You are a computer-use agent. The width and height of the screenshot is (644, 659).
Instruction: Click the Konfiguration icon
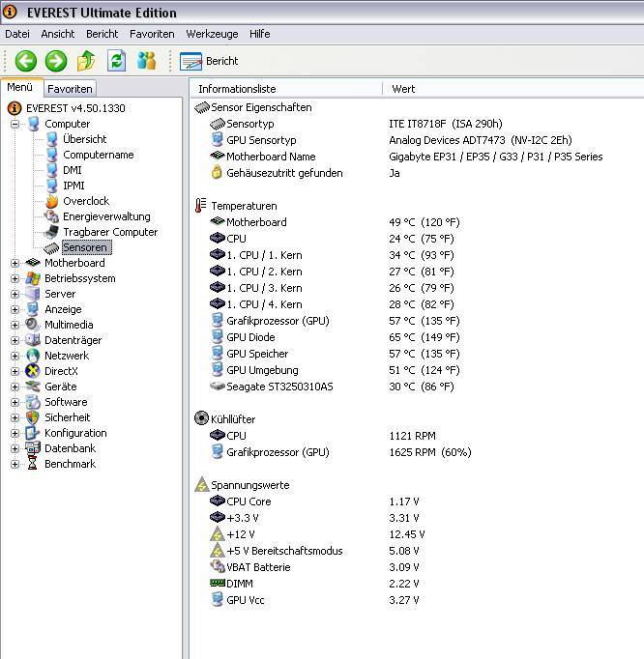(x=33, y=433)
